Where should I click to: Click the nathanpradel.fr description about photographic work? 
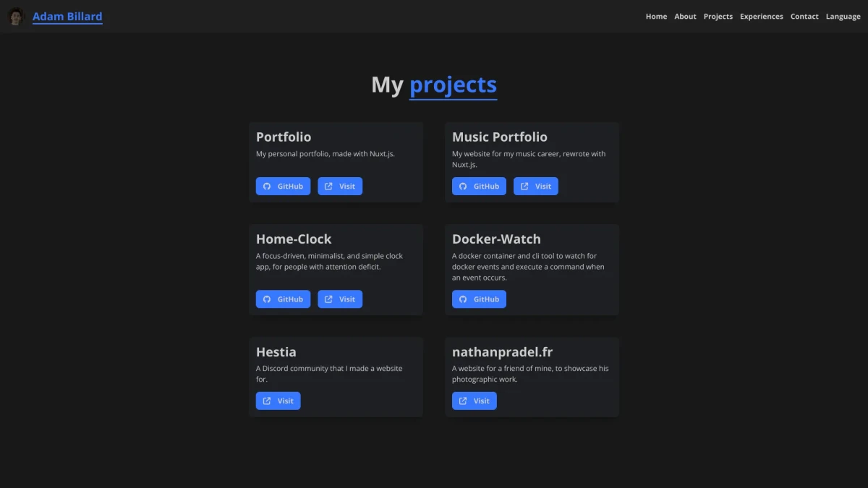530,374
